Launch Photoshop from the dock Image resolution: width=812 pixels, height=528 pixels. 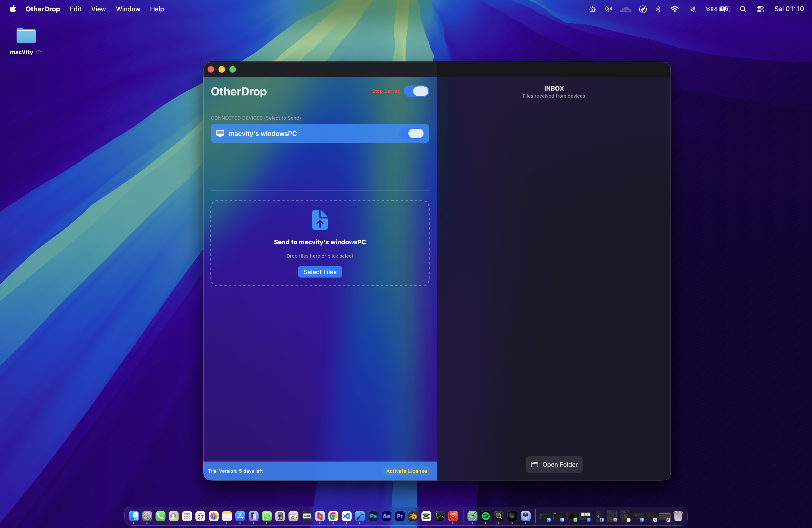click(x=373, y=516)
